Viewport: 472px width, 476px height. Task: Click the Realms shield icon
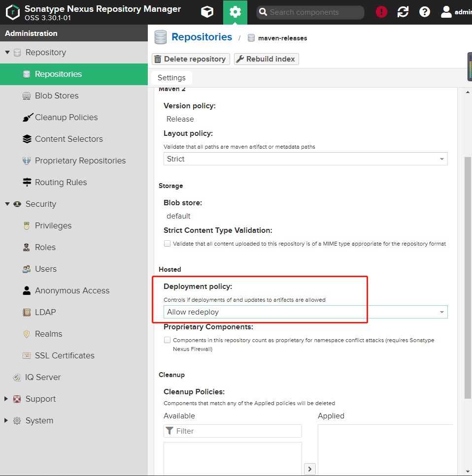point(27,334)
